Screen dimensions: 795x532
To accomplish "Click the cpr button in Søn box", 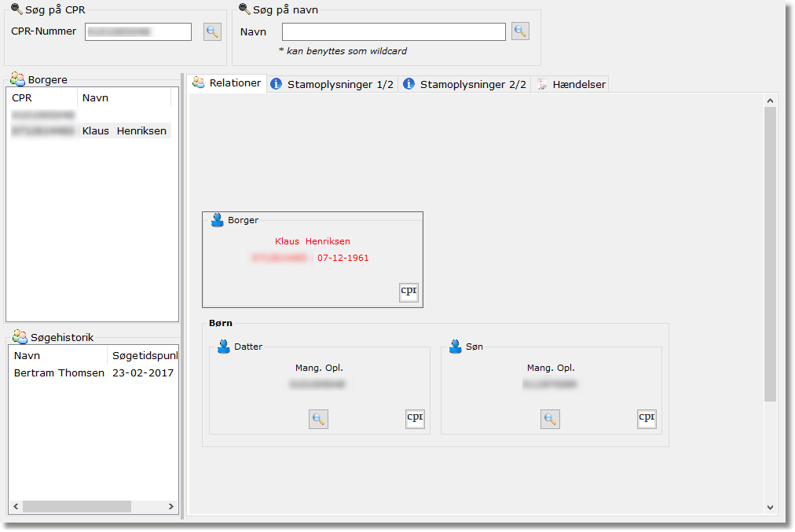I will coord(647,419).
